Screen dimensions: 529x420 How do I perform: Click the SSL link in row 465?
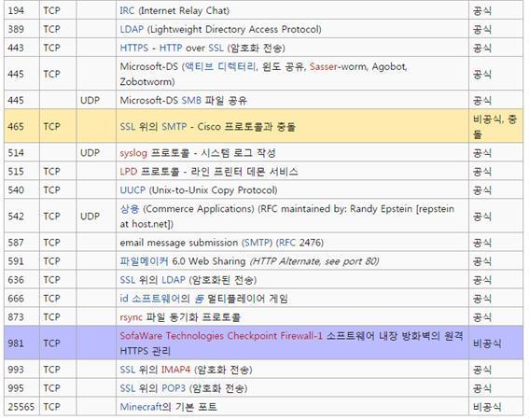point(128,127)
